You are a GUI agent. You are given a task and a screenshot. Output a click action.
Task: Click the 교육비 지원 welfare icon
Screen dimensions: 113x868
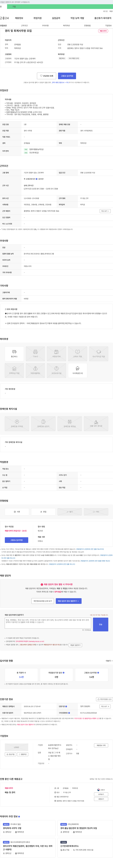tap(78, 354)
